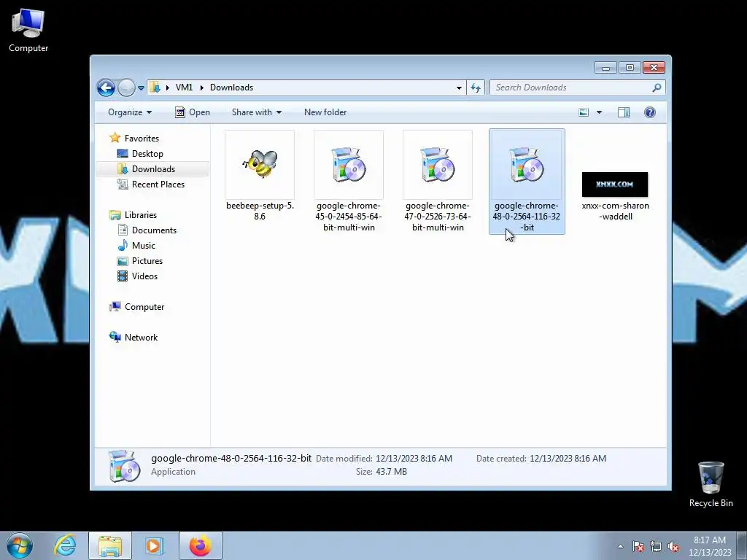Open the view options dropdown arrow
Image resolution: width=747 pixels, height=560 pixels.
click(x=600, y=112)
